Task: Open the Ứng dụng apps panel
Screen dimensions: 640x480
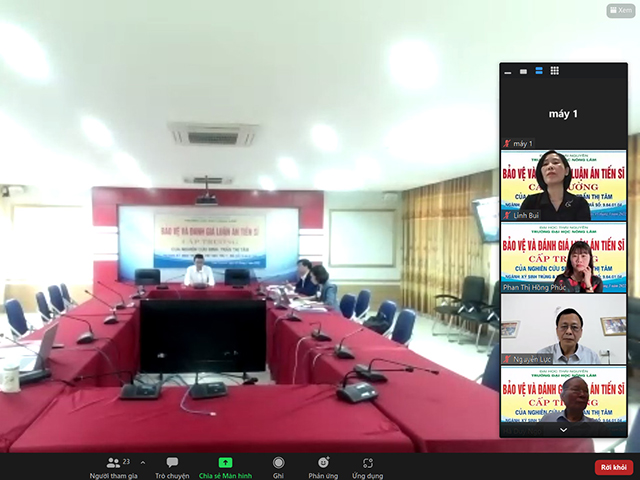Action: pos(367,467)
